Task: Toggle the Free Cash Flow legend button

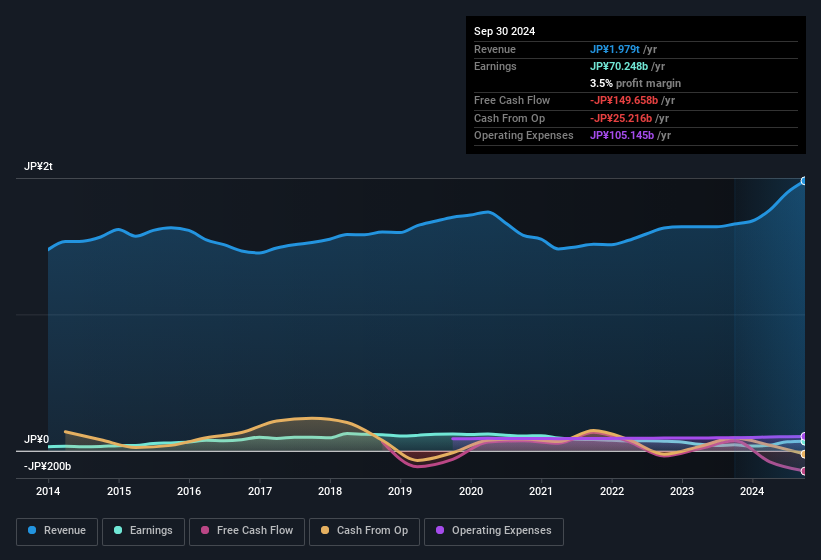Action: 247,532
